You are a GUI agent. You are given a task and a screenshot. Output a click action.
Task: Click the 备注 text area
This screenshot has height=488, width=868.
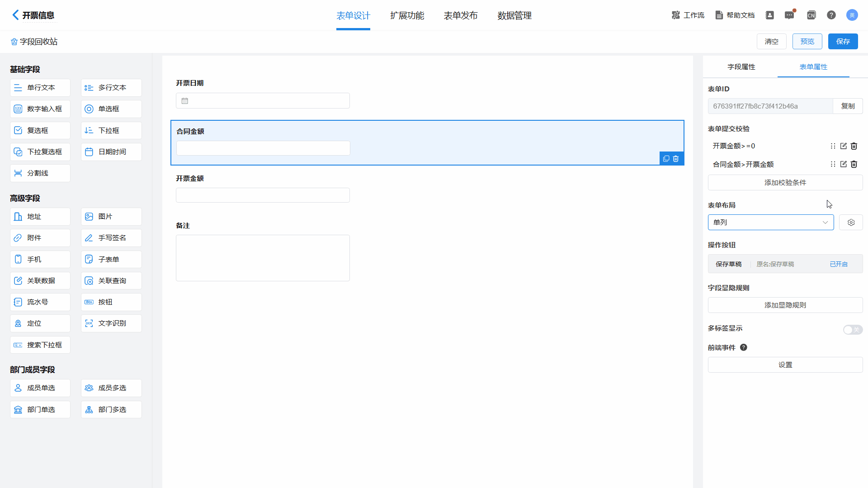263,258
